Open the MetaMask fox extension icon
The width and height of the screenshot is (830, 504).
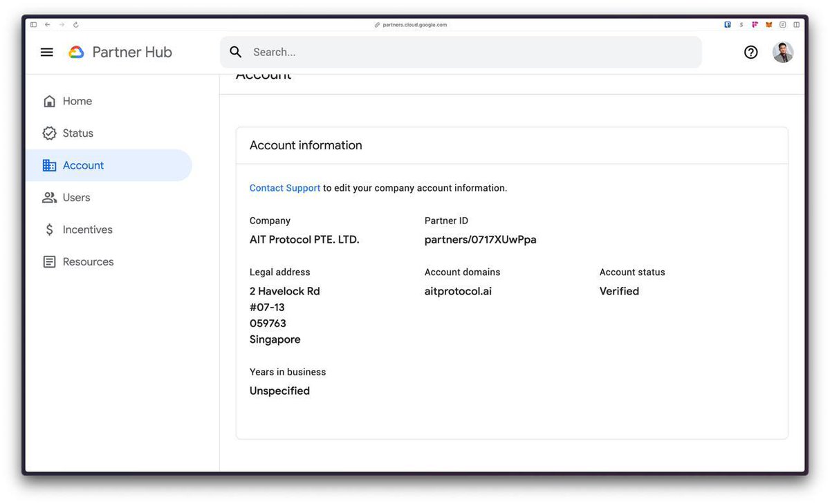[769, 24]
